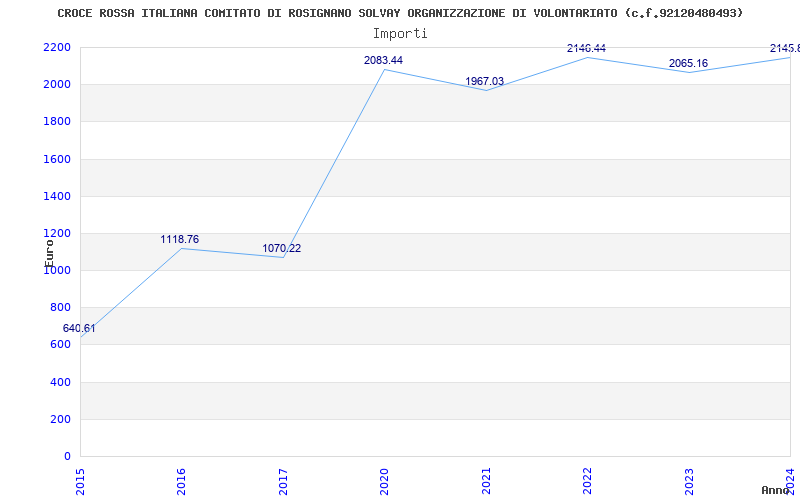Screen dimensions: 800x500
Task: Select the 640.61 data label
Action: point(79,329)
